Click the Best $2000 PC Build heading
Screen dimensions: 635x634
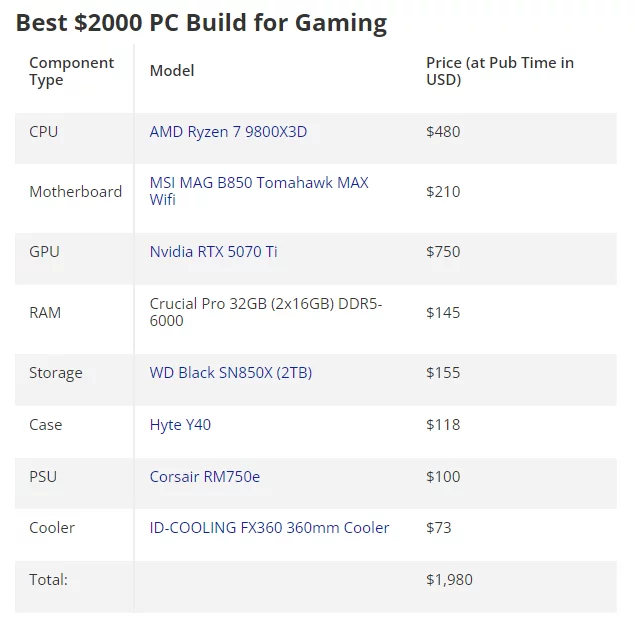point(201,22)
